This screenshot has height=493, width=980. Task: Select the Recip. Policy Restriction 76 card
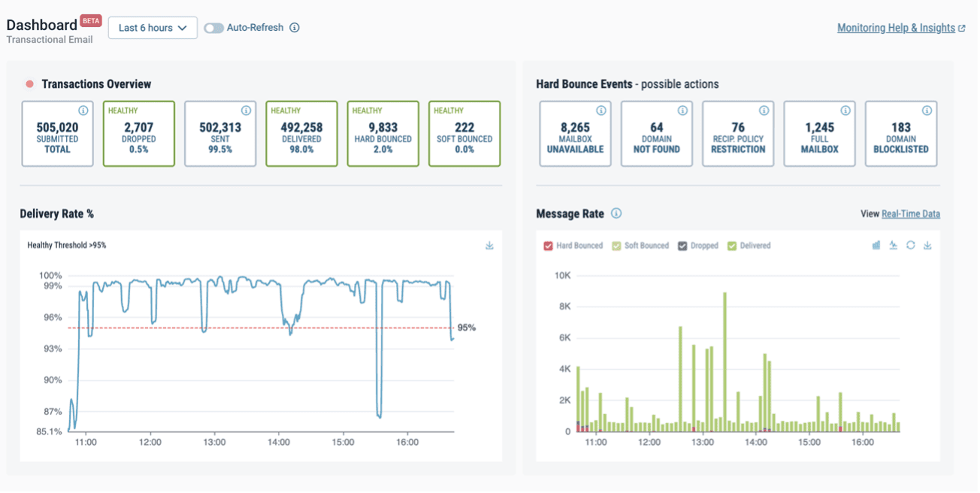pos(738,134)
